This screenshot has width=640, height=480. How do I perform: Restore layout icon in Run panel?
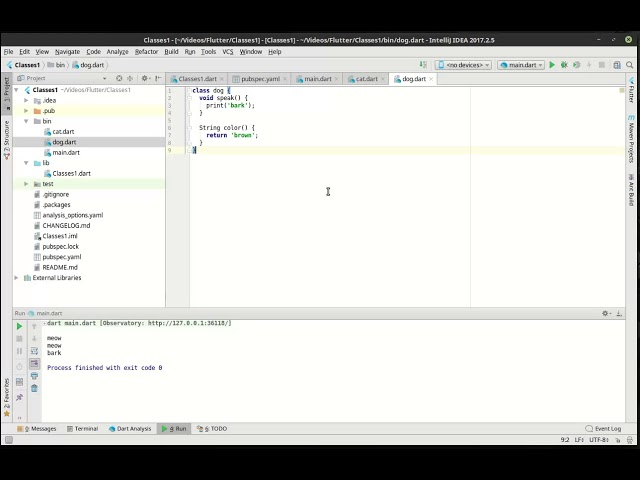pyautogui.click(x=19, y=382)
